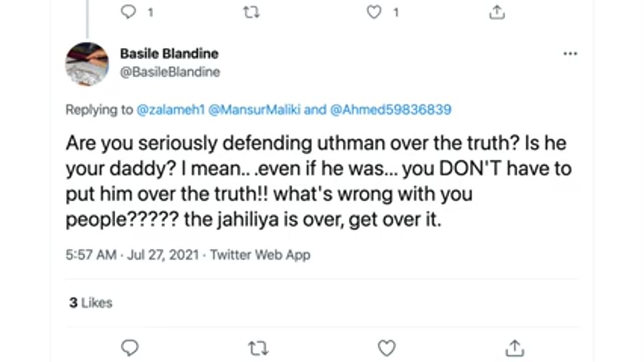Viewport: 644px width, 362px height.
Task: Click the like count beside the upper heart
Action: click(x=396, y=13)
